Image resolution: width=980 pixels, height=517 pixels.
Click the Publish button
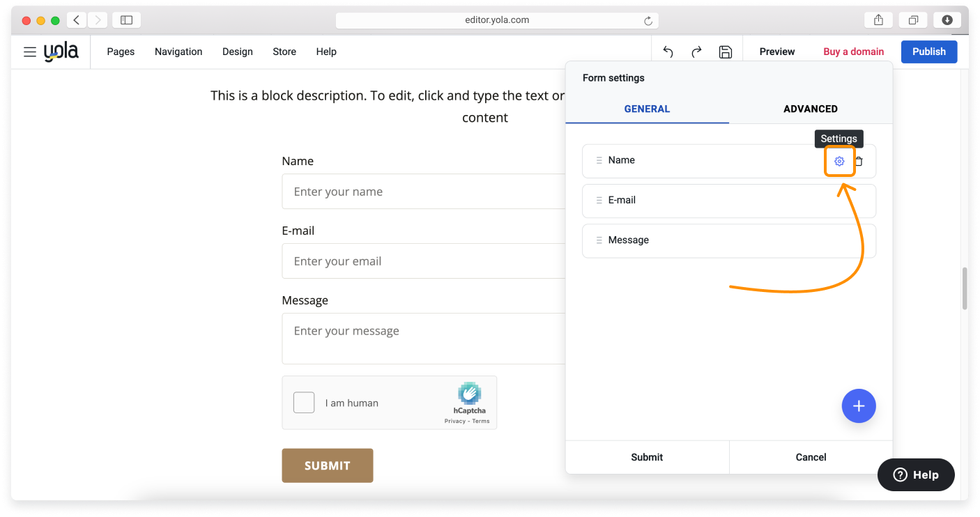929,52
